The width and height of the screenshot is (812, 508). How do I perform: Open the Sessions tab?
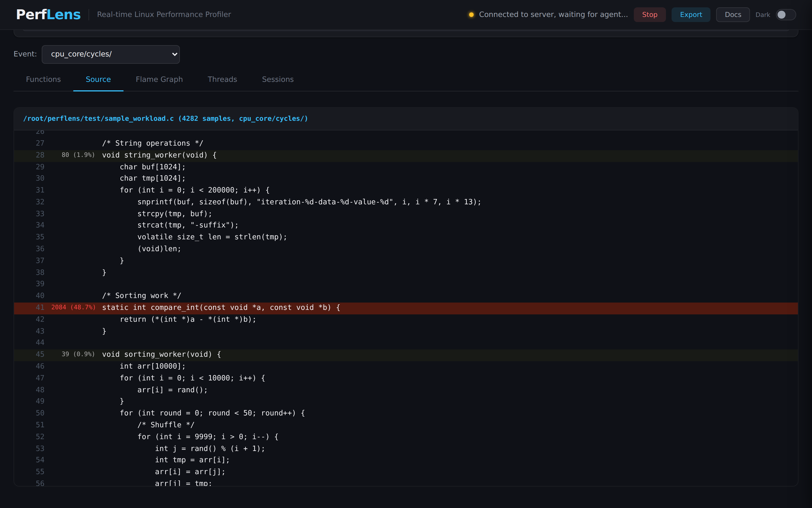[278, 79]
